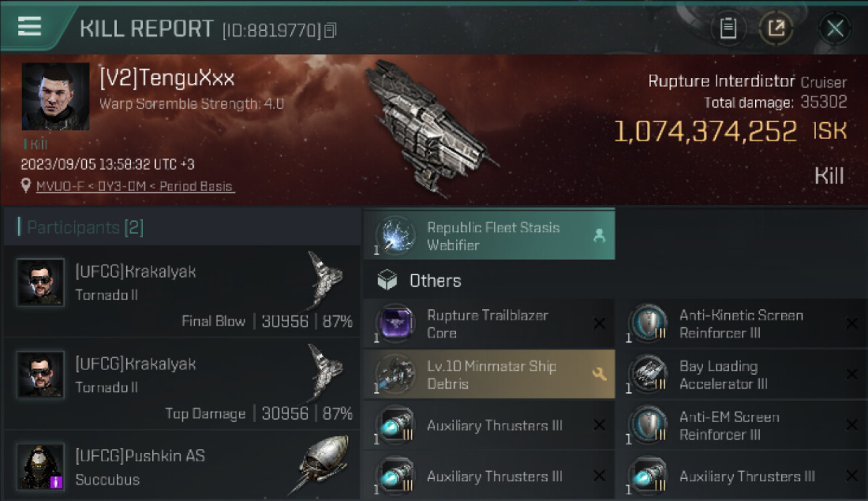Copy the kill report ID
The image size is (868, 501).
(x=330, y=31)
